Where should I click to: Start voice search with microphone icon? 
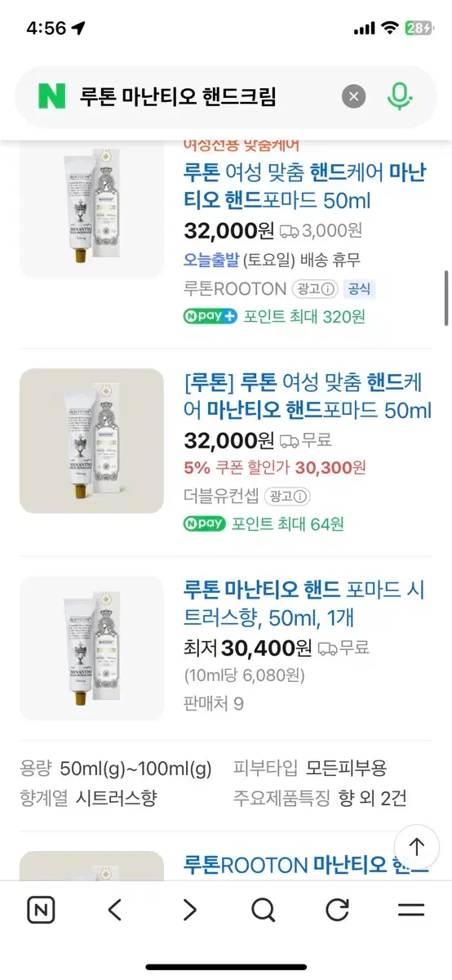(398, 97)
